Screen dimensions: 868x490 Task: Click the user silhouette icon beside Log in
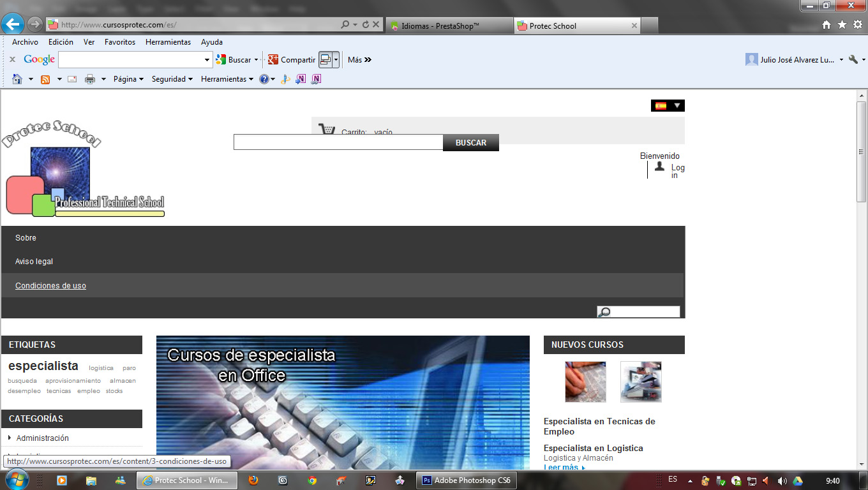pos(659,166)
